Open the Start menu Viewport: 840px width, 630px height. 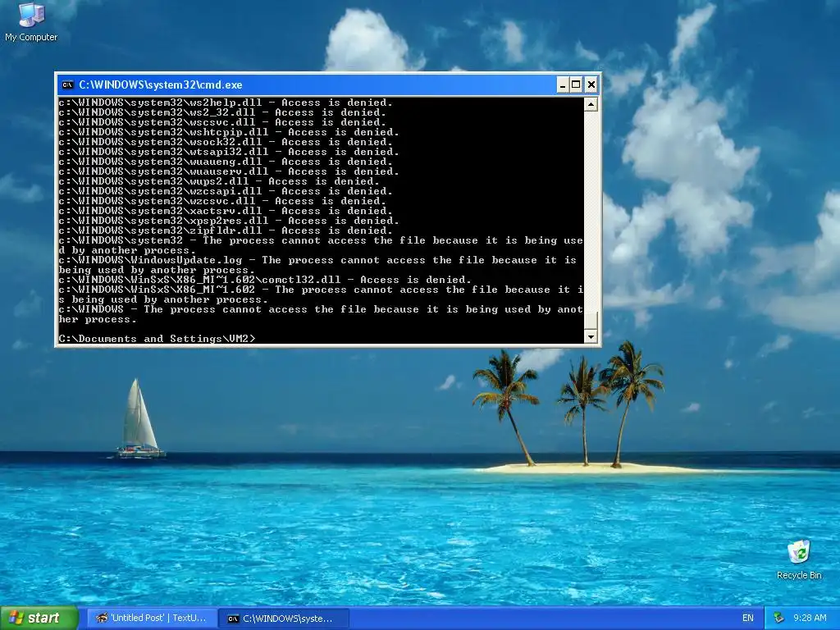point(39,618)
